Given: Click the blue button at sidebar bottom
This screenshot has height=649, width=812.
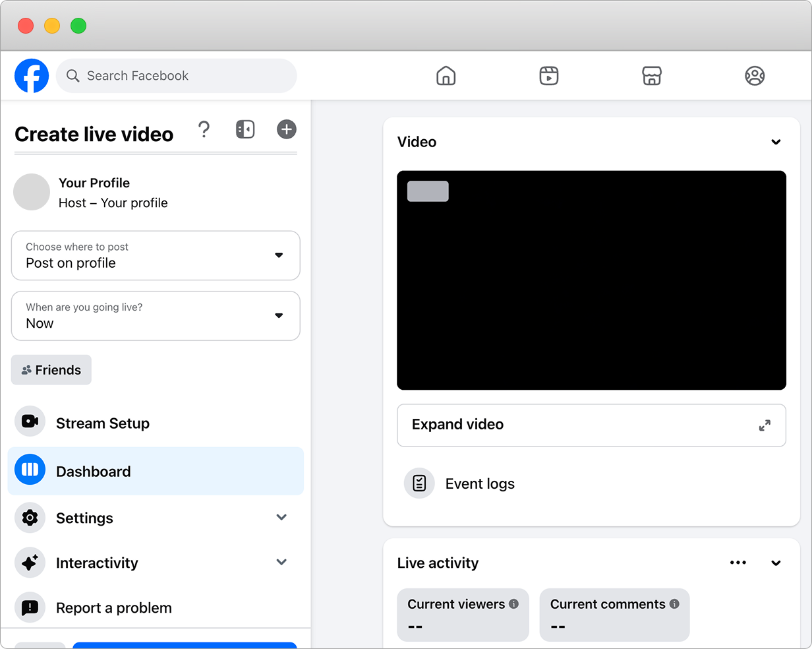Looking at the screenshot, I should pos(185,645).
